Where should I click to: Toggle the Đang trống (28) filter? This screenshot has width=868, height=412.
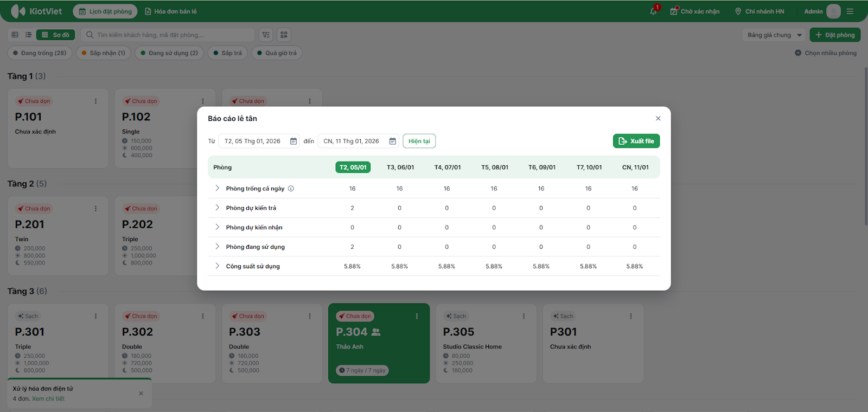(x=40, y=53)
